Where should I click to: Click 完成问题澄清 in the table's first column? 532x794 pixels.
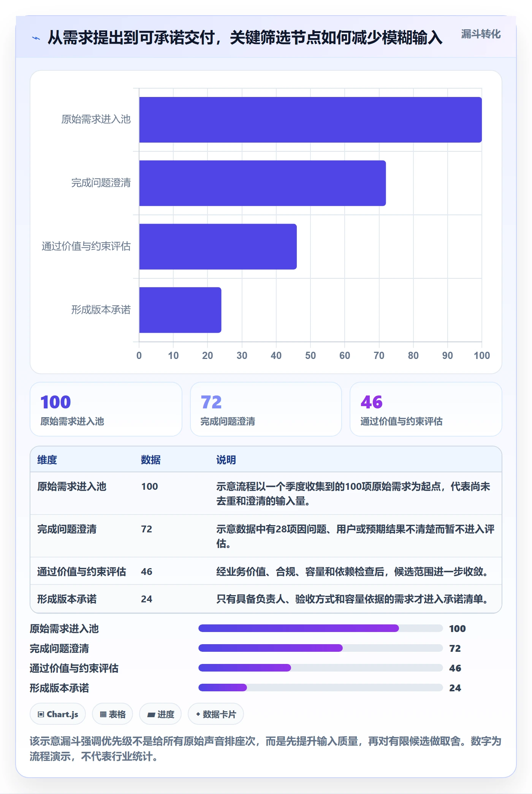tap(67, 529)
